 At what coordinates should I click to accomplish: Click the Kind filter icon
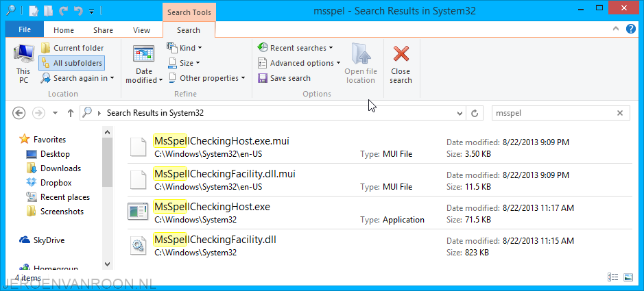[x=171, y=47]
